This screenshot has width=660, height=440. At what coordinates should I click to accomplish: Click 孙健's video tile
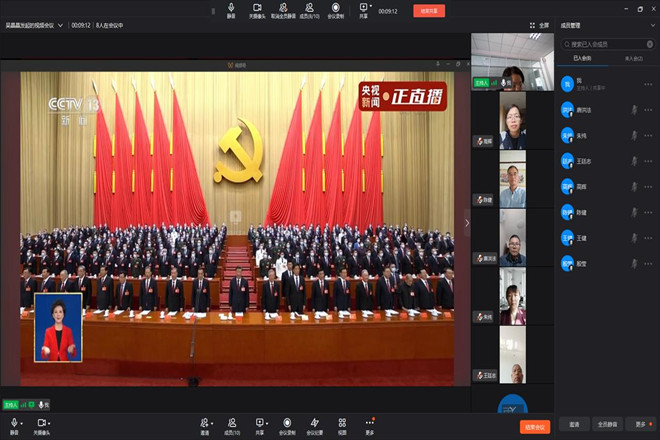[512, 179]
